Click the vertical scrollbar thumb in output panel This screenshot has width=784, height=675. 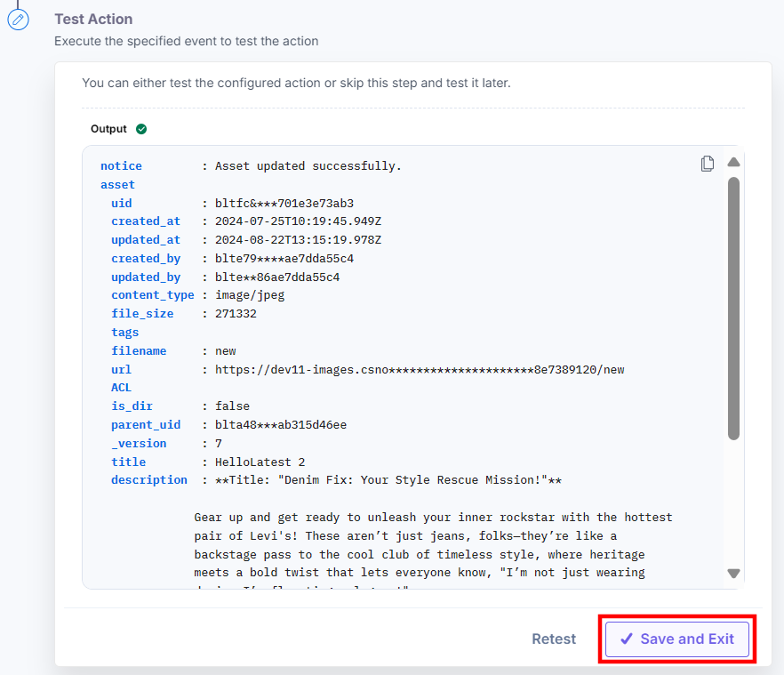pos(733,308)
